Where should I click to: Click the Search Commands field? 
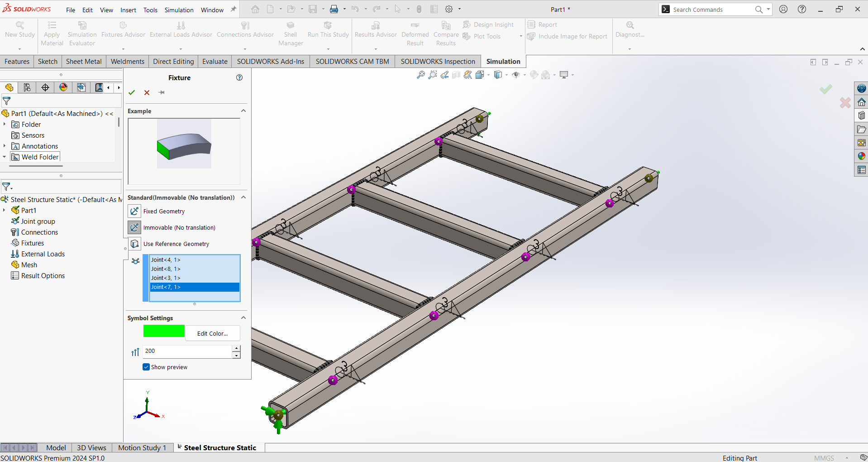[713, 10]
